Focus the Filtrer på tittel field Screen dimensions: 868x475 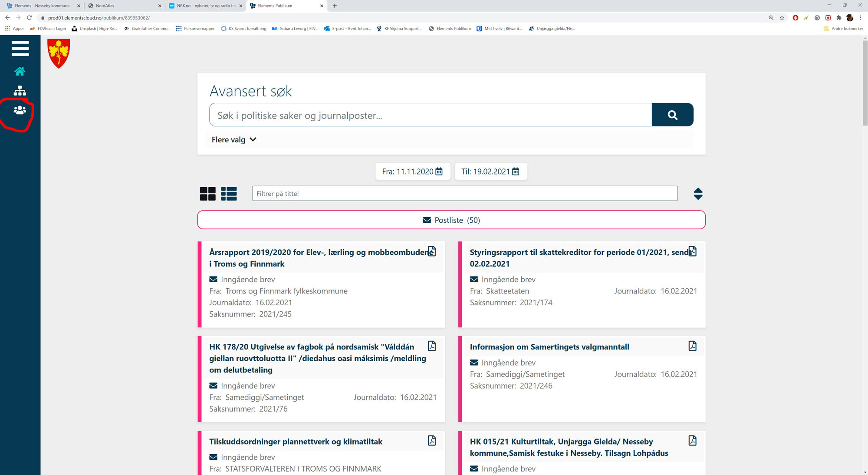[x=464, y=193]
